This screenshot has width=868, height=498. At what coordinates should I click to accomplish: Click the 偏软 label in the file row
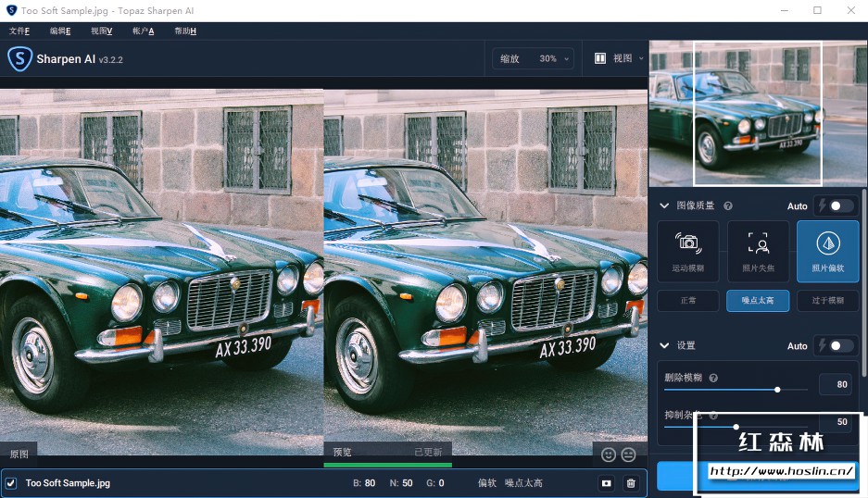tap(487, 483)
